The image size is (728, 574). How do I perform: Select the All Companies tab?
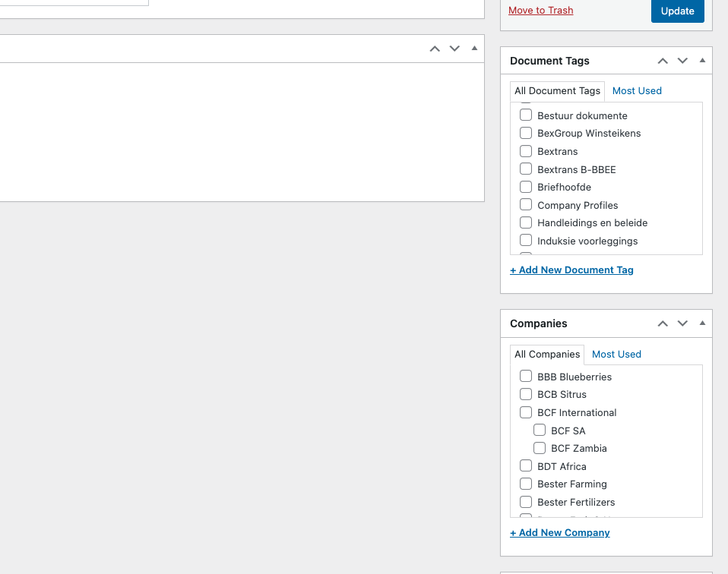pyautogui.click(x=547, y=355)
